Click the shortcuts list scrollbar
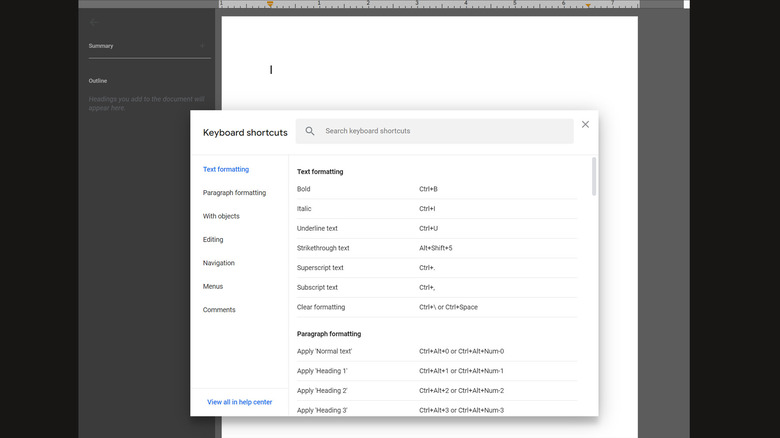The height and width of the screenshot is (438, 780). 593,176
